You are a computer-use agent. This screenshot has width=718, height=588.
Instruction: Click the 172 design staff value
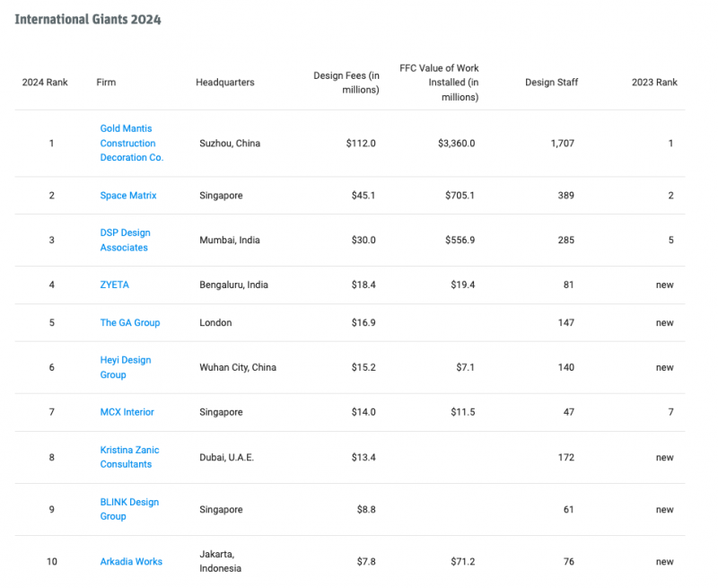click(566, 458)
